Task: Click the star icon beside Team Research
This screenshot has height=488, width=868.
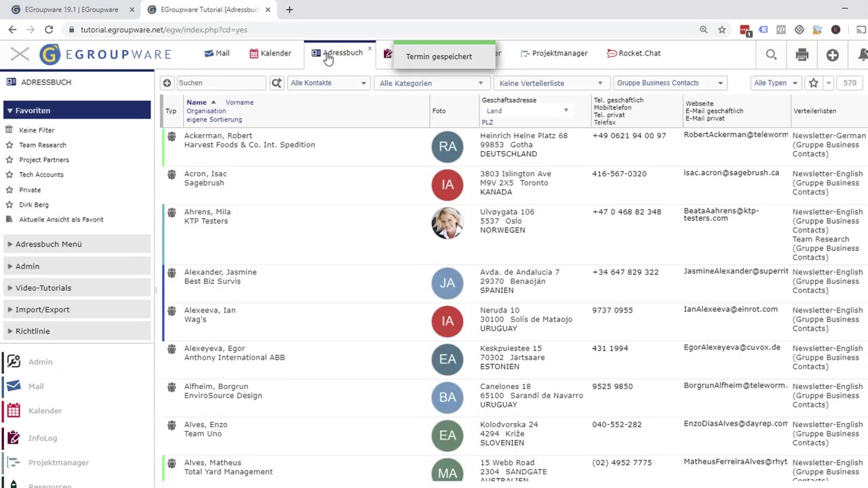Action: pos(9,144)
